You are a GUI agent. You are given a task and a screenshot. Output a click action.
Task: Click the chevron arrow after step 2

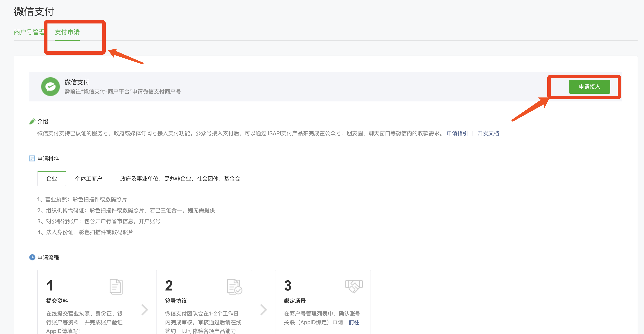pos(264,310)
